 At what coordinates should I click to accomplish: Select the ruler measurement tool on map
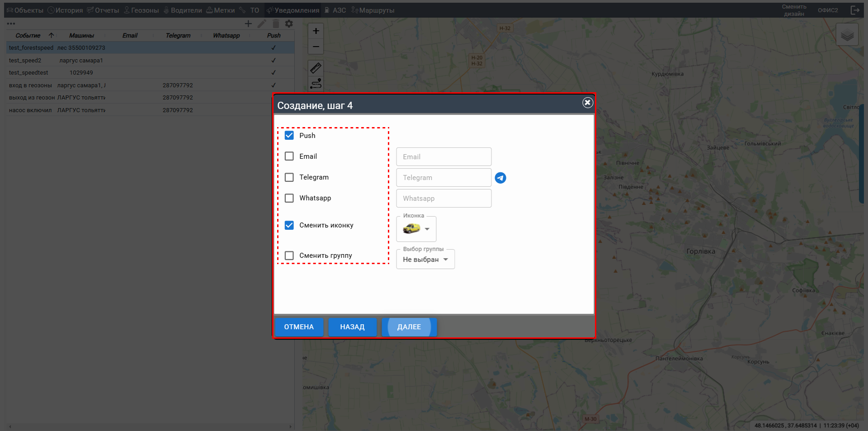click(x=316, y=68)
